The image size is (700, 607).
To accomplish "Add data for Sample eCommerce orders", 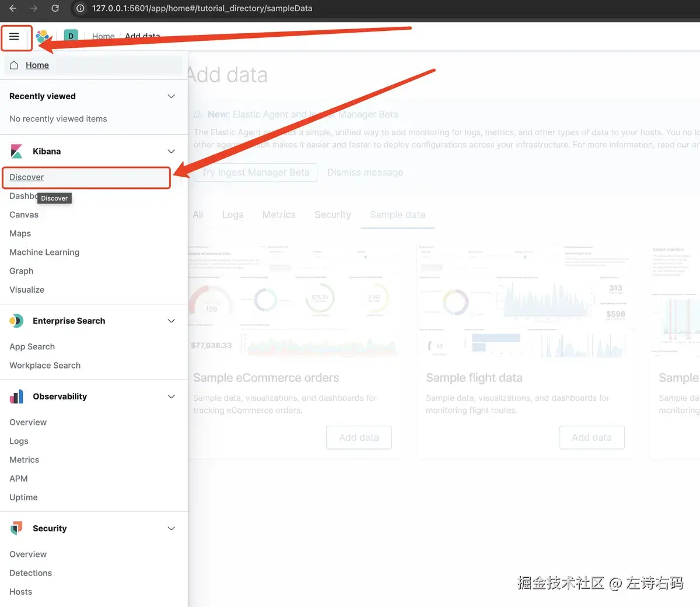I will [x=359, y=437].
